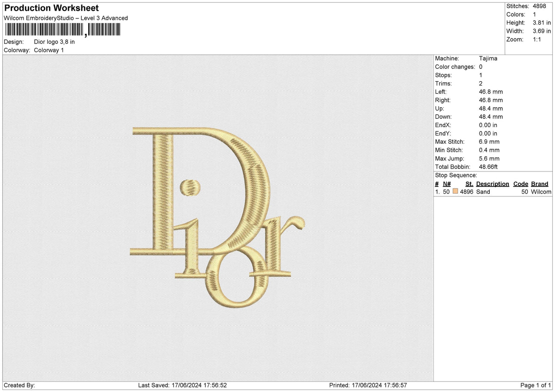Click the Colors value 1

[535, 14]
